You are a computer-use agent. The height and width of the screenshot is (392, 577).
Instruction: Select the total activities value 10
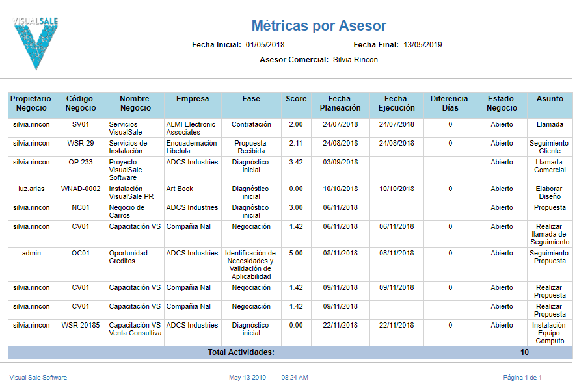point(524,352)
